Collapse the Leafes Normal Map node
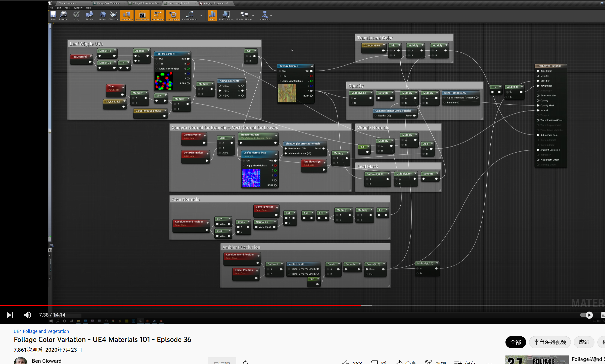The image size is (605, 364). coord(276,154)
